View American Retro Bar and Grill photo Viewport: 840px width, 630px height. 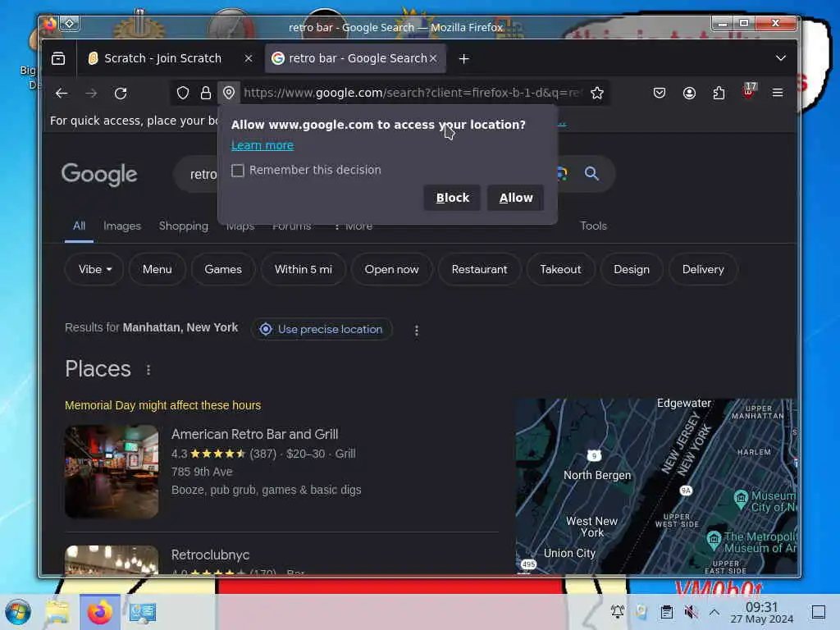click(112, 472)
